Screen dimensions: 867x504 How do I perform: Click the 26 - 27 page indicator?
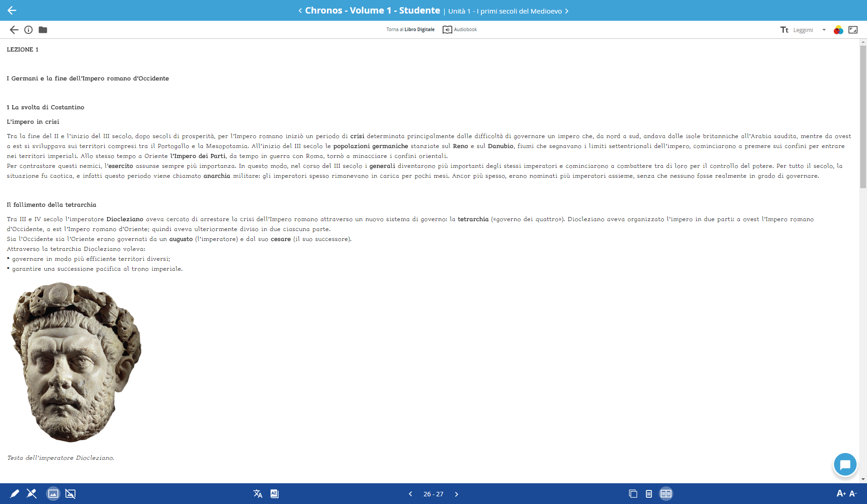[433, 494]
